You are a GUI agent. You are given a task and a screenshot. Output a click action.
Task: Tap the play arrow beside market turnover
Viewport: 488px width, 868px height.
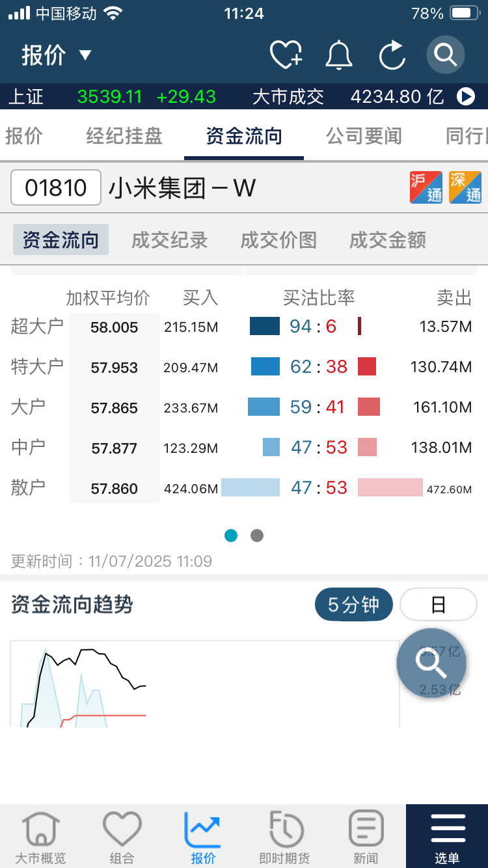[x=466, y=96]
